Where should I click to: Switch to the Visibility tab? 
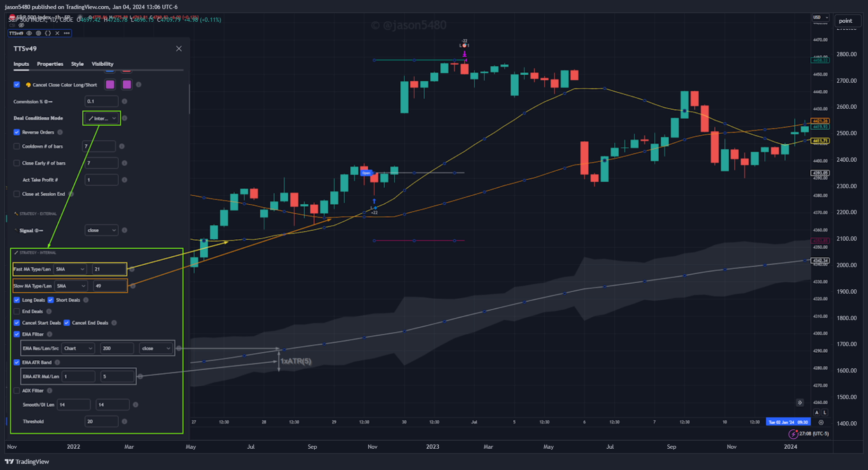pos(103,64)
